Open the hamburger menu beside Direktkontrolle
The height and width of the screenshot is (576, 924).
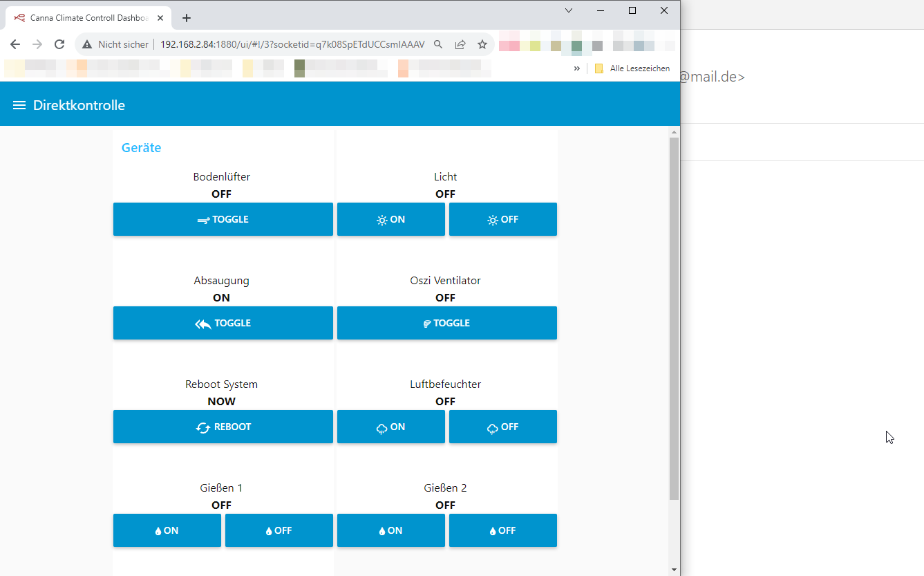19,105
